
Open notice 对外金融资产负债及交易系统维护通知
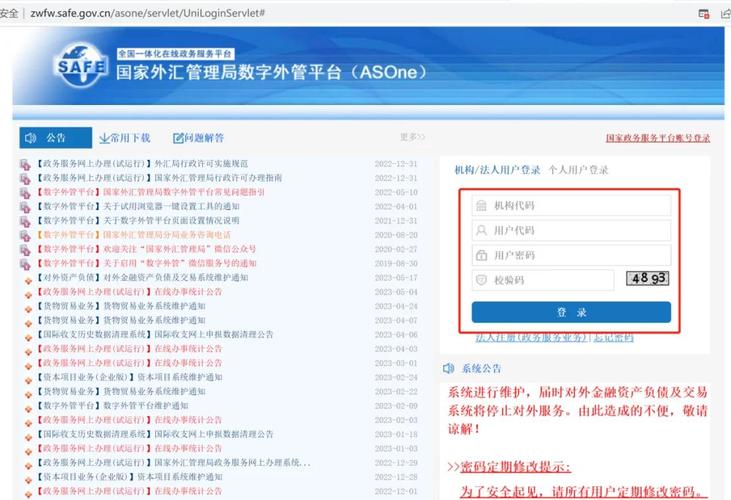175,277
